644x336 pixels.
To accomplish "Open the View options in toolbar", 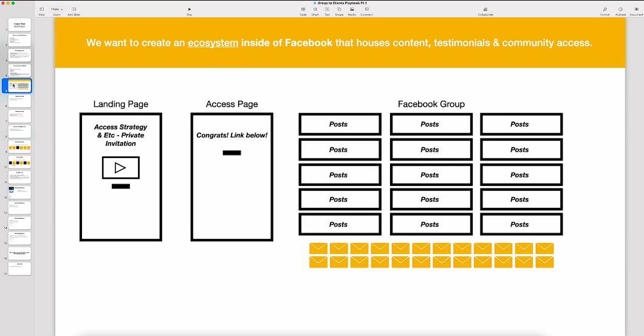I will [41, 10].
